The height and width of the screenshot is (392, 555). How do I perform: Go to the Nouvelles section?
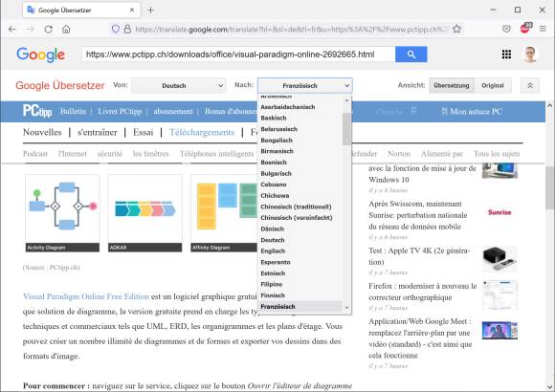point(42,132)
